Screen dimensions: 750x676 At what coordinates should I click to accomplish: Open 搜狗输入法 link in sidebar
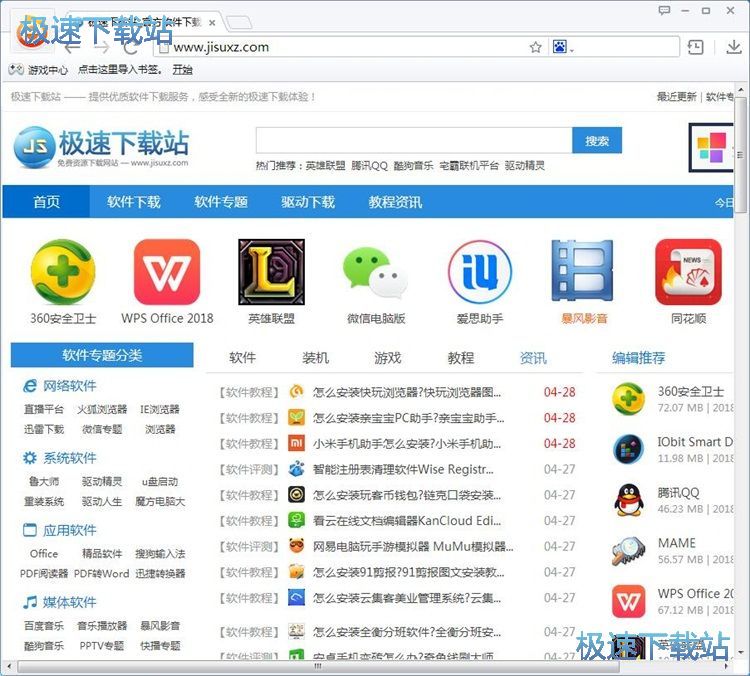tap(160, 554)
